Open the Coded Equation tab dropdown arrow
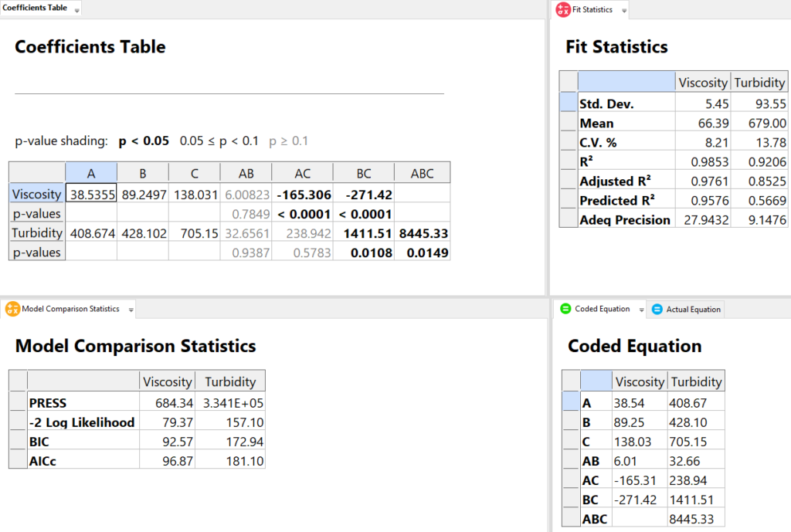 pyautogui.click(x=639, y=310)
